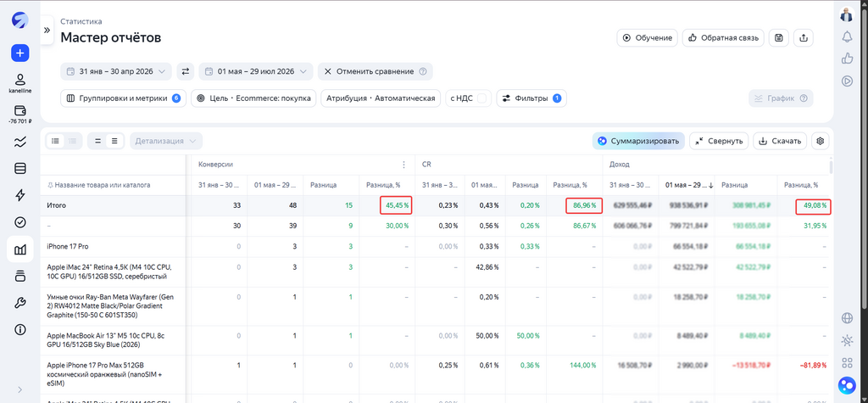This screenshot has height=403, width=868.
Task: Click the export upload icon in header
Action: (x=804, y=37)
